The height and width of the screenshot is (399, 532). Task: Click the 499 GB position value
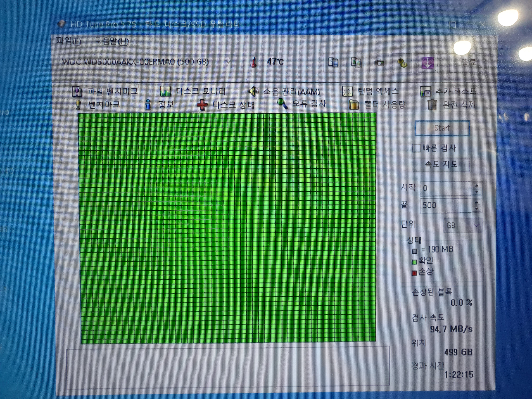pyautogui.click(x=458, y=352)
